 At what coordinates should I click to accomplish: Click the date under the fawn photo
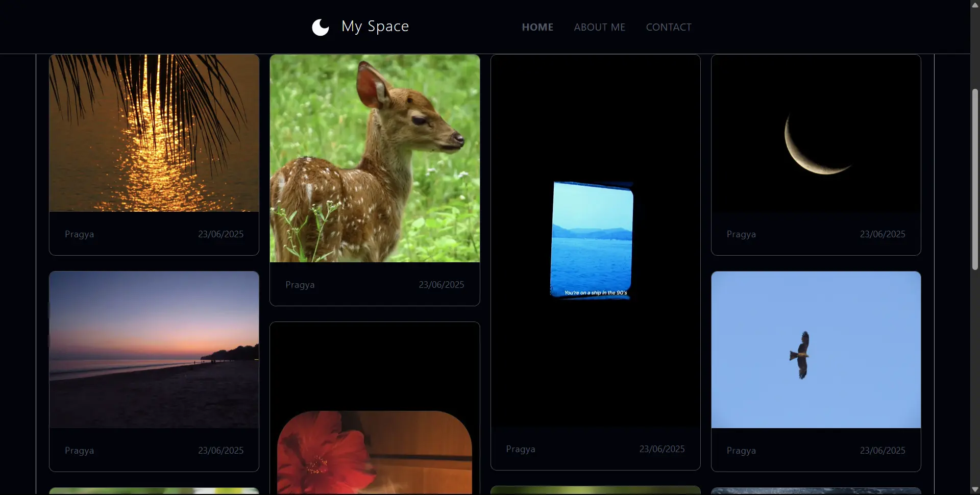point(442,285)
